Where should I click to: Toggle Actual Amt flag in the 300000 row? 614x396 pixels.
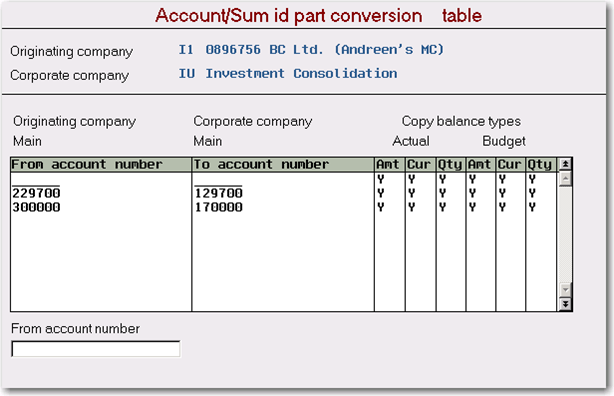381,207
